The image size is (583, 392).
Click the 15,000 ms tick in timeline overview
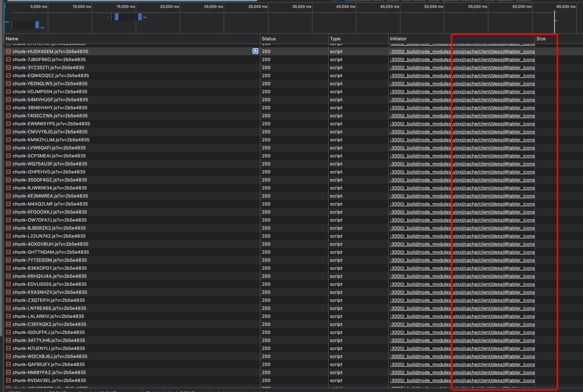coord(126,6)
